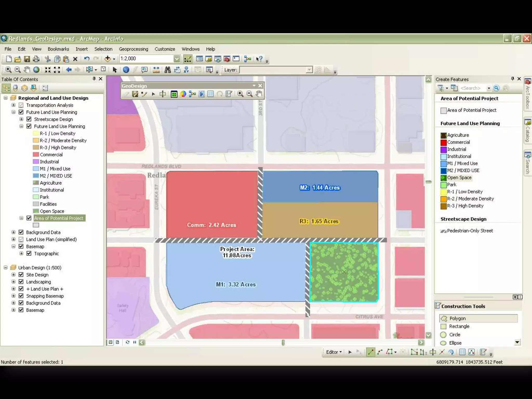Toggle the Topographic basemap layer checkbox
532x399 pixels.
[x=29, y=254]
